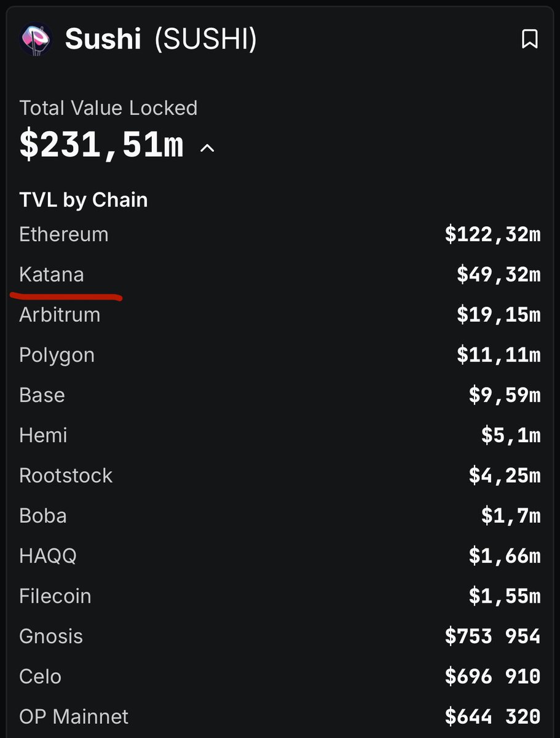Select the underlined Katana chain

pyautogui.click(x=52, y=274)
